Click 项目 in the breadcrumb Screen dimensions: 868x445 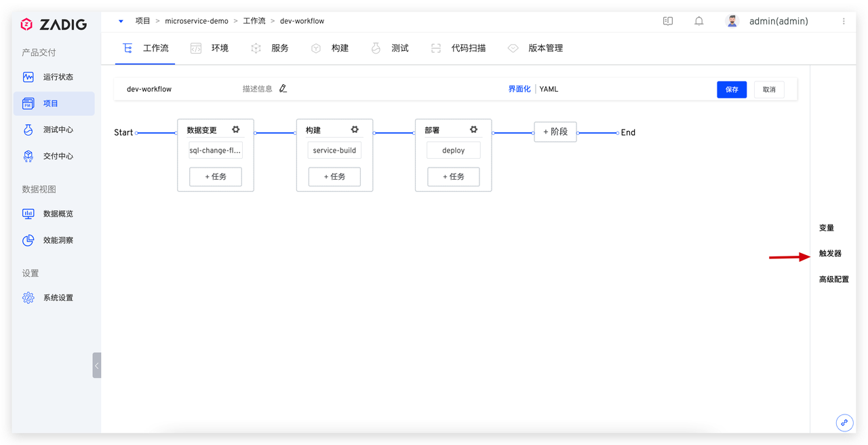coord(143,21)
